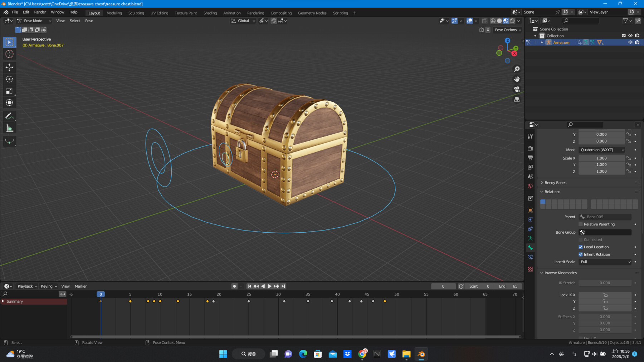This screenshot has width=644, height=362.
Task: Open the Bone properties tab
Action: pyautogui.click(x=530, y=248)
